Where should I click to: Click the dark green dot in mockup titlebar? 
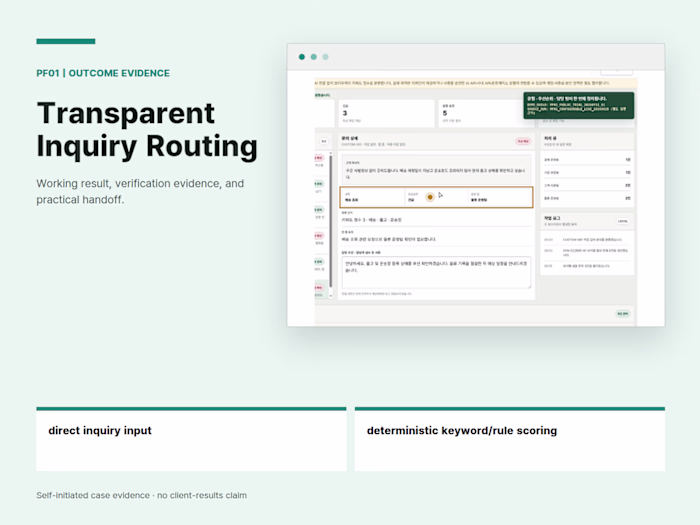tap(302, 57)
